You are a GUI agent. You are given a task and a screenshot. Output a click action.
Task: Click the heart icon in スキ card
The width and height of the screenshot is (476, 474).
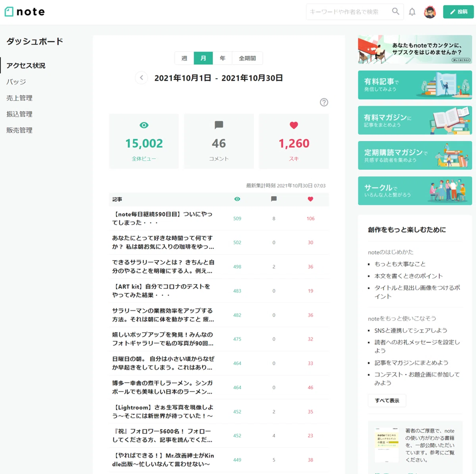click(294, 125)
